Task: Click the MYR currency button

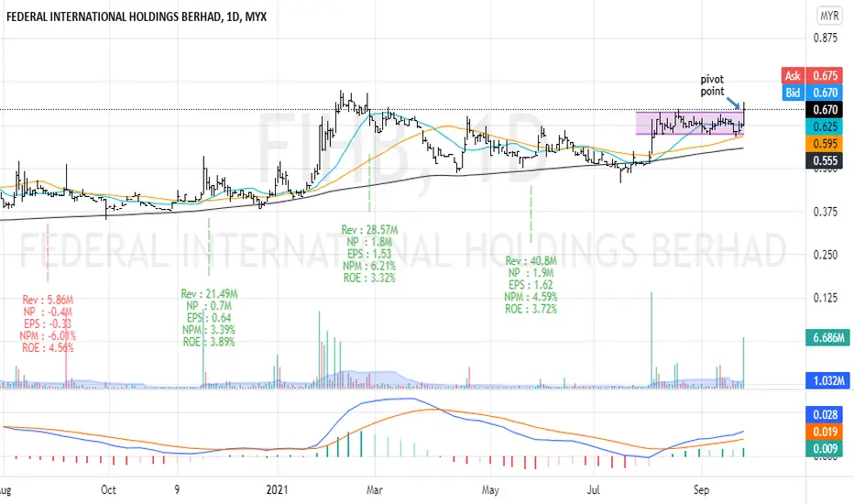Action: (x=829, y=16)
